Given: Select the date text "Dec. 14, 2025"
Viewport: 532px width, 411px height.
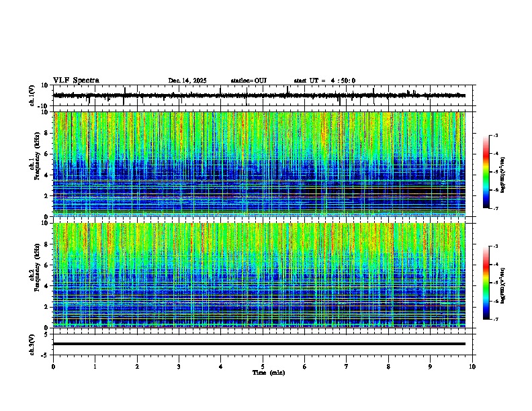Looking at the screenshot, I should click(x=187, y=81).
